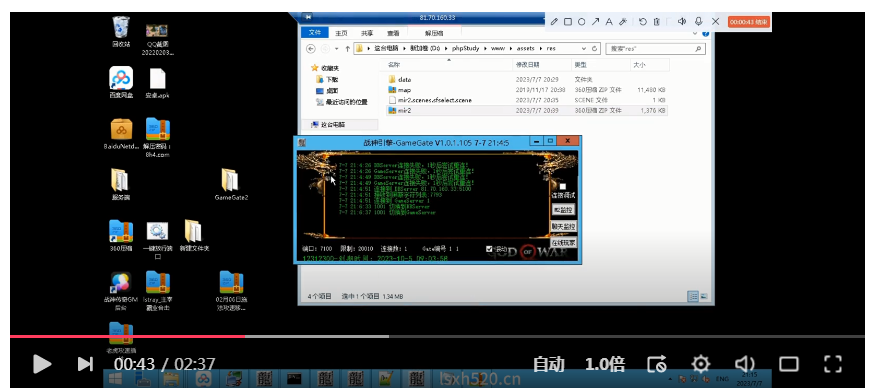Image resolution: width=877 pixels, height=392 pixels.
Task: Select the highlighter brush tool
Action: [x=623, y=22]
